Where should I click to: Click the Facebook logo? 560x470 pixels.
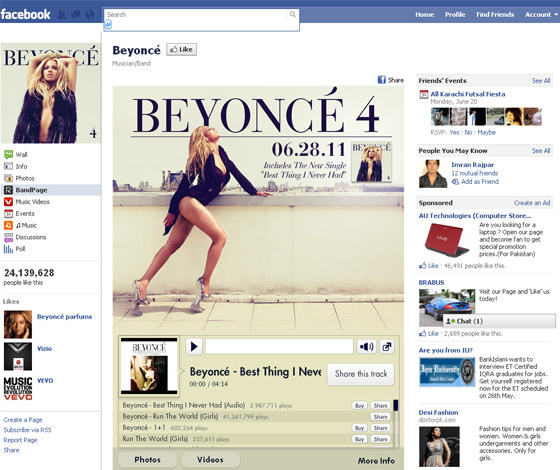click(25, 14)
